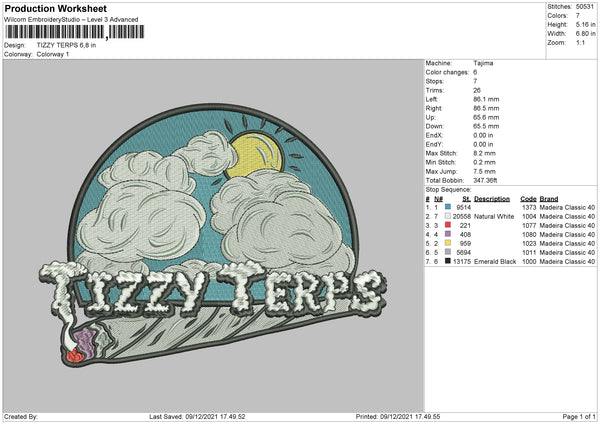Click the Width value '6.80 in'
600x424 pixels.
click(585, 34)
